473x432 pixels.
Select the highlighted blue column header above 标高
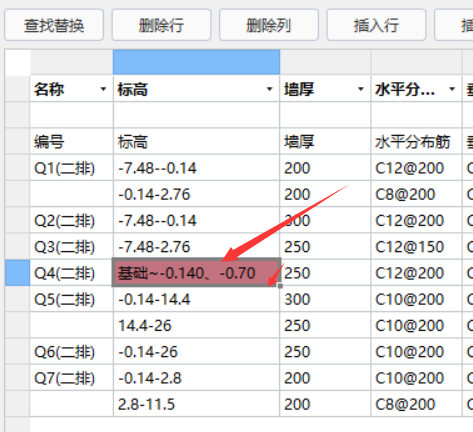coord(196,62)
